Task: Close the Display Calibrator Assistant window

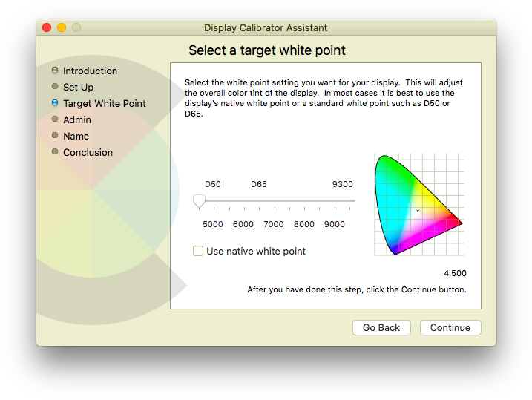Action: (x=47, y=27)
